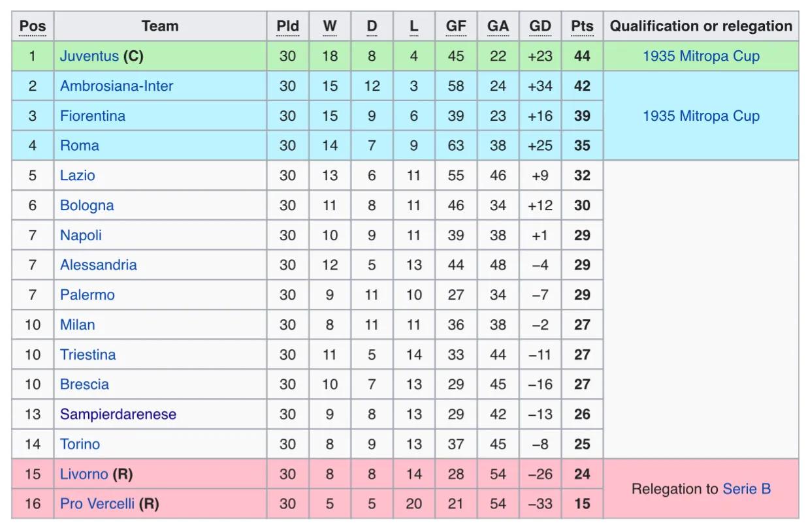
Task: Click the Alessandria team link
Action: click(x=98, y=265)
